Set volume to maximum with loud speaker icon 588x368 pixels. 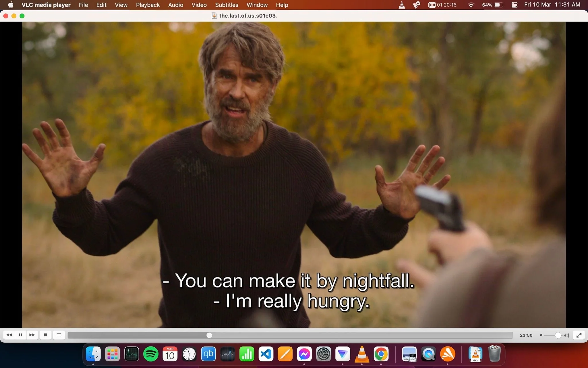click(567, 335)
